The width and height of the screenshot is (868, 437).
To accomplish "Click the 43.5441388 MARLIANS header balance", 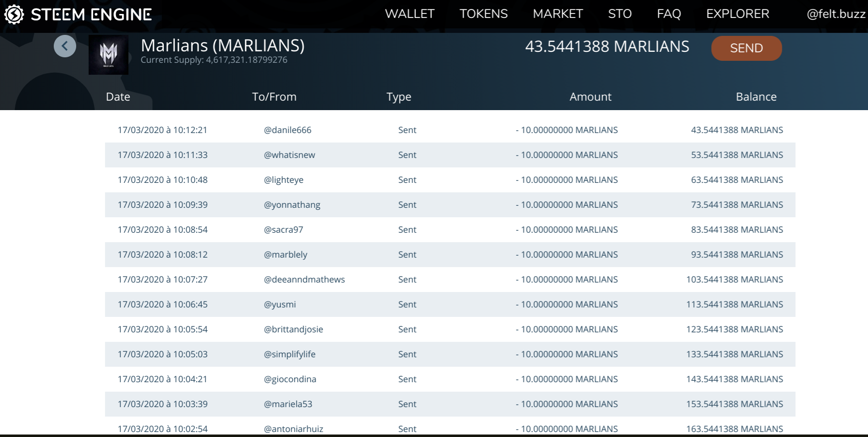I will click(x=607, y=46).
